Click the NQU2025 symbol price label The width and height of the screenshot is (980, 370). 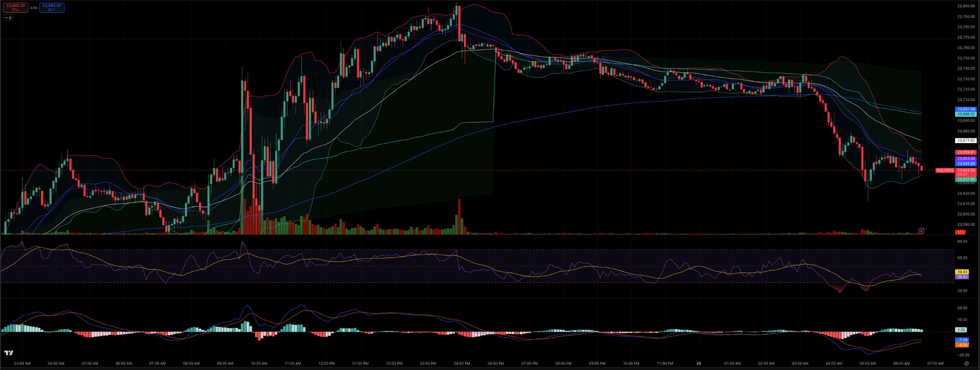coord(944,170)
